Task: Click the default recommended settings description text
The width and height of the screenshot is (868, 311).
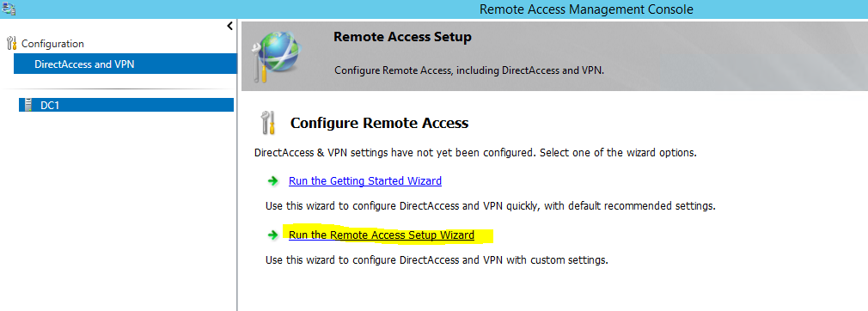Action: coord(491,206)
